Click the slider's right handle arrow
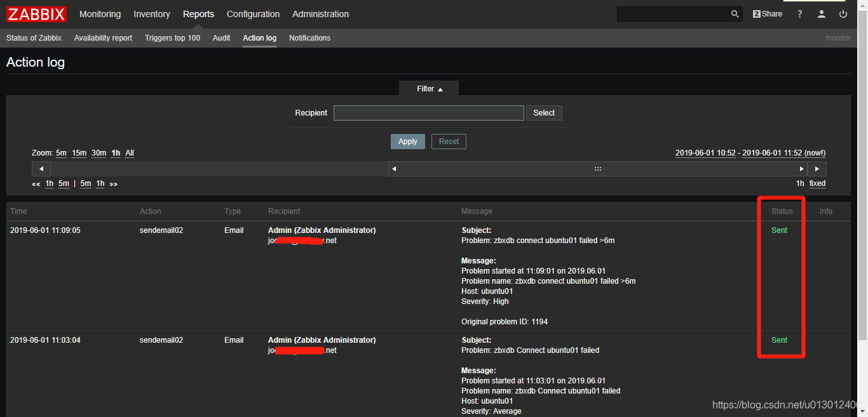 tap(801, 169)
